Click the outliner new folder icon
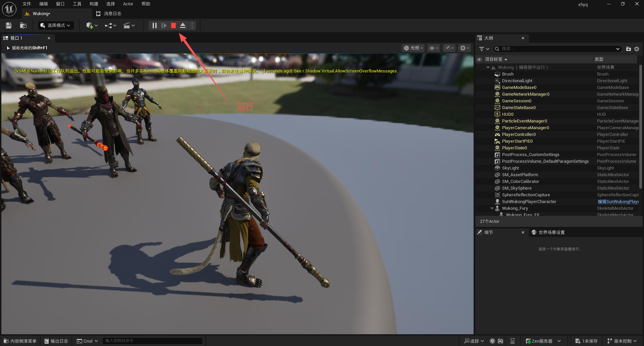The height and width of the screenshot is (346, 644). [629, 49]
